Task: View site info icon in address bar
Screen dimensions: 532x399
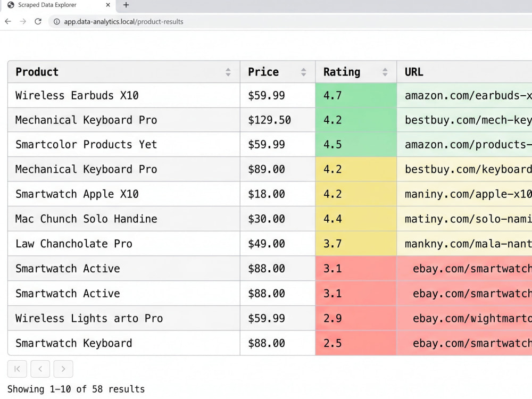Action: [x=57, y=22]
